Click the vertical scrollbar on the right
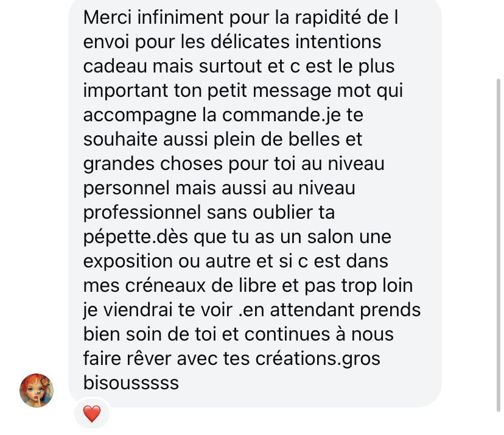 point(499,244)
